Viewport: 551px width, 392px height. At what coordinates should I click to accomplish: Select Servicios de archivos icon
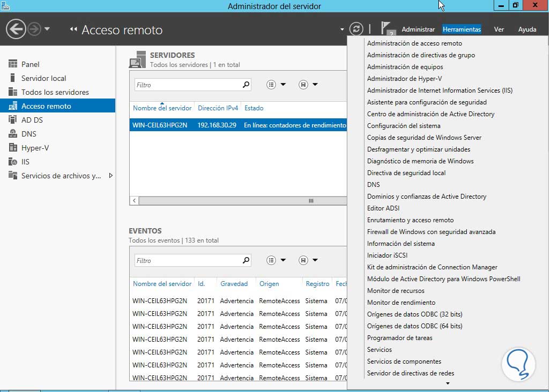tap(13, 176)
